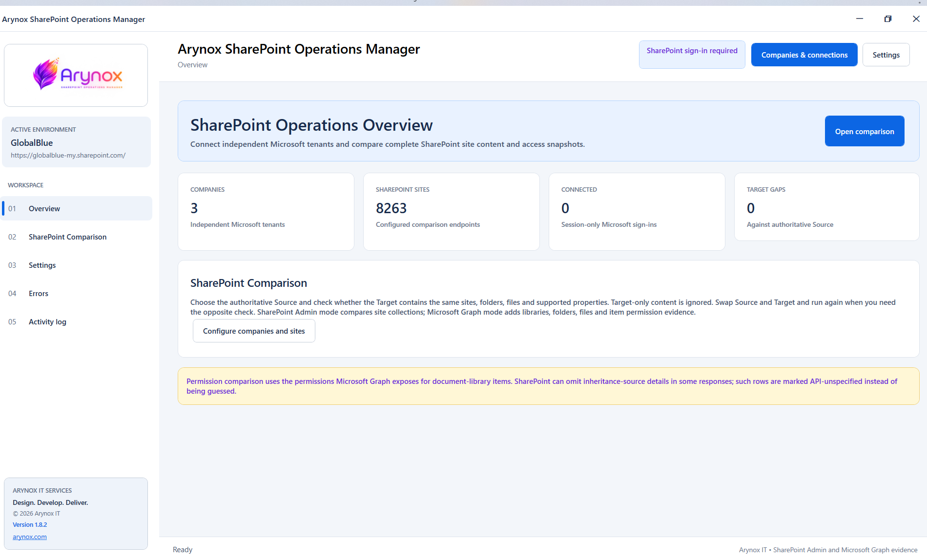The image size is (927, 560).
Task: Click the globalblue-my.sharepoint.com URL
Action: [68, 155]
